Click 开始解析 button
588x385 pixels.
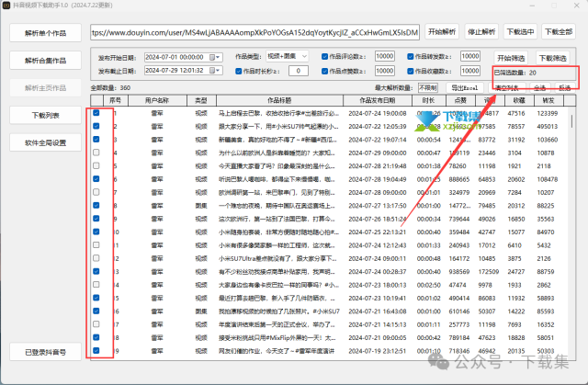pyautogui.click(x=442, y=32)
